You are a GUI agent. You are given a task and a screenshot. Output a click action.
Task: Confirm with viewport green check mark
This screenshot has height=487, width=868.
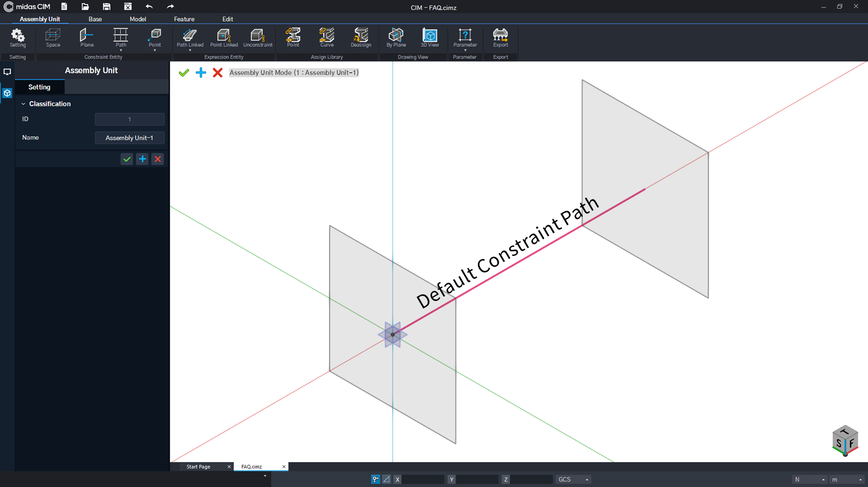pyautogui.click(x=184, y=72)
